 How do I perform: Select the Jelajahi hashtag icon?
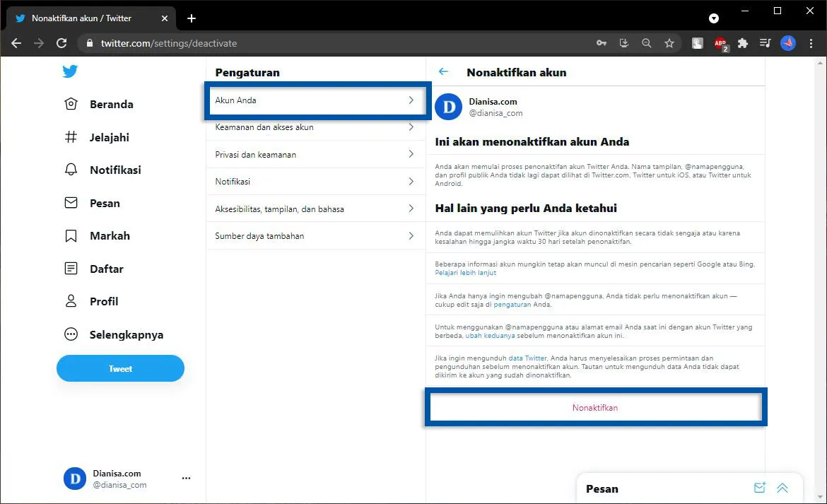click(71, 137)
